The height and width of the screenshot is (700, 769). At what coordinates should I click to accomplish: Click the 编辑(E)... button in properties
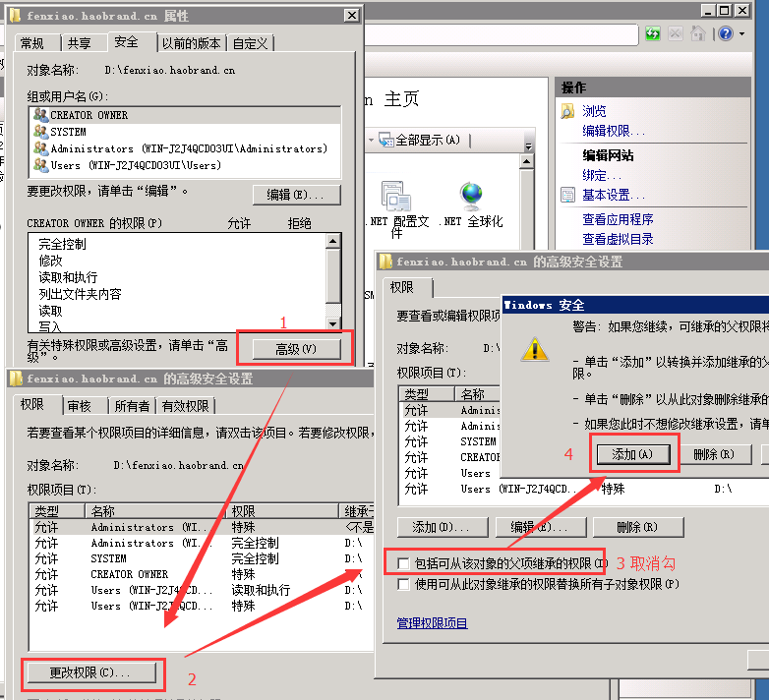click(297, 195)
